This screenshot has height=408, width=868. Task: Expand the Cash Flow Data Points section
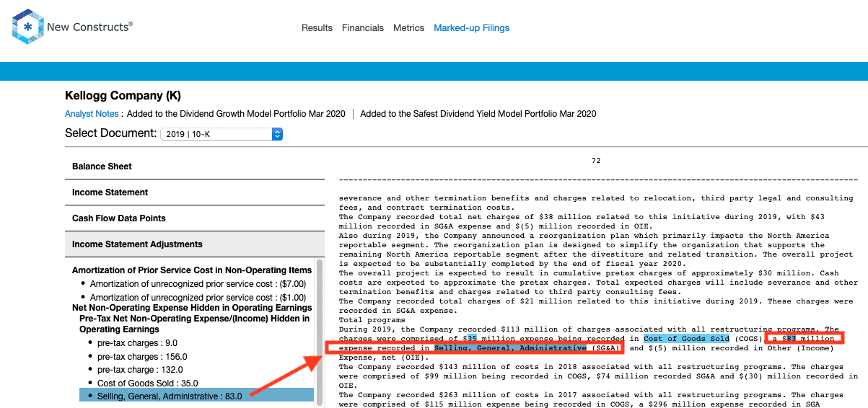coord(195,218)
